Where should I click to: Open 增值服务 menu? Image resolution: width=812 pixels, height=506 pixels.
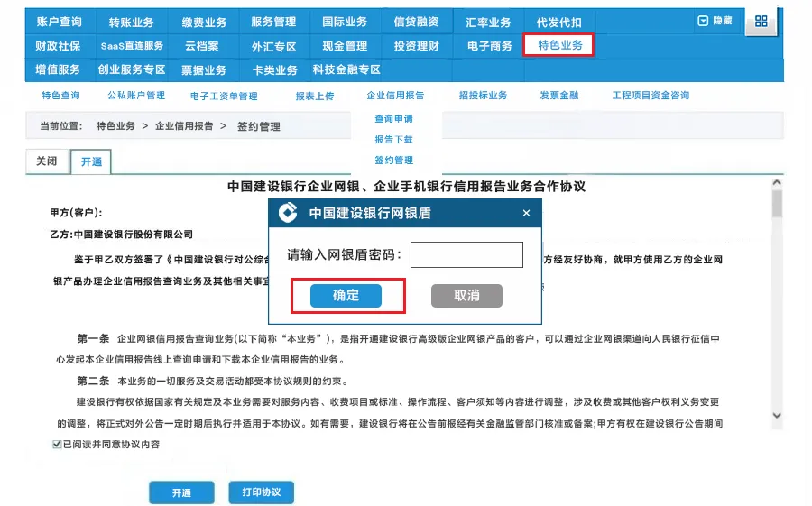click(x=58, y=69)
